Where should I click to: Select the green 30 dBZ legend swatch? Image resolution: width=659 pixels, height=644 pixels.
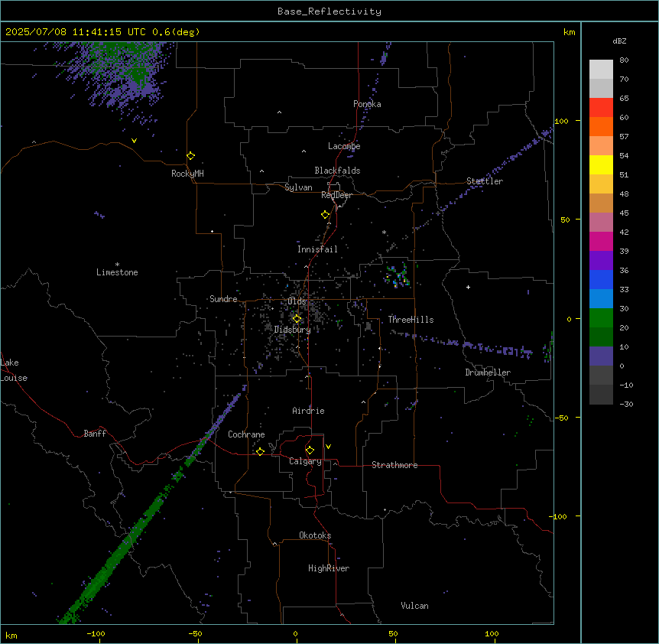click(x=601, y=318)
